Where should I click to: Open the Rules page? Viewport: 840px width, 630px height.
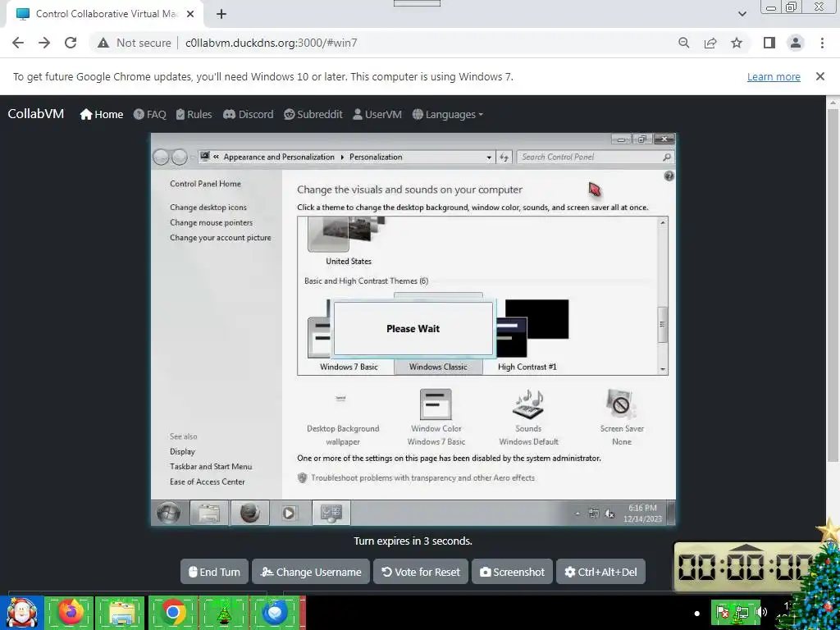tap(194, 114)
